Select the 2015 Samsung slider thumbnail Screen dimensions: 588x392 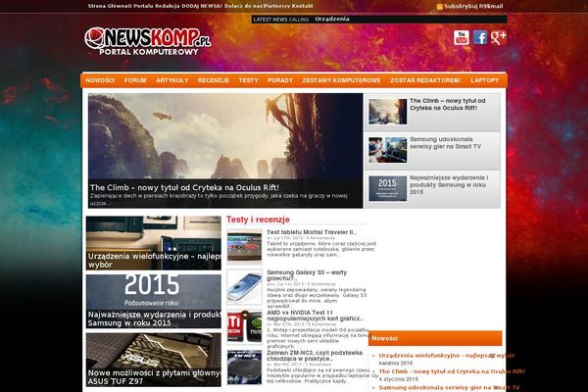tap(387, 188)
